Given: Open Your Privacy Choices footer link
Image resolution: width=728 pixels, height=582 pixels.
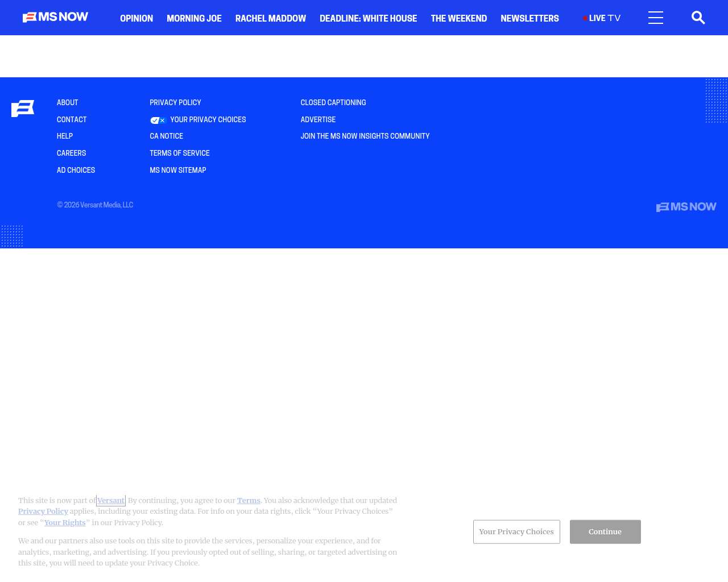Looking at the screenshot, I should 208,120.
